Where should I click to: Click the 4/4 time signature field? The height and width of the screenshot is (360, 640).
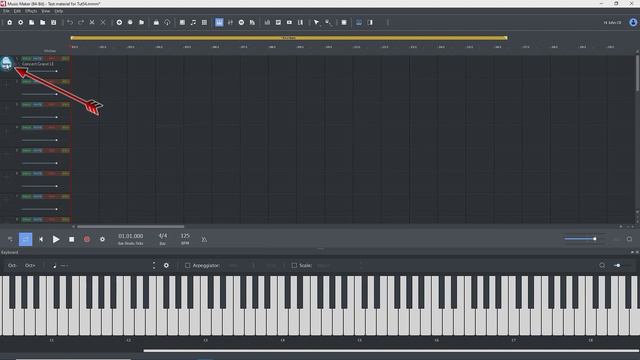pos(162,236)
